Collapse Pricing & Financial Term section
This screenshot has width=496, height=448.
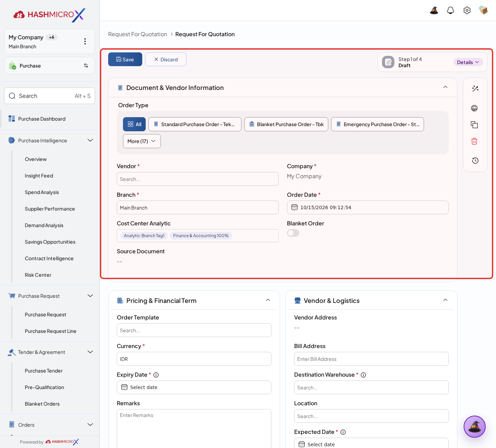point(268,300)
